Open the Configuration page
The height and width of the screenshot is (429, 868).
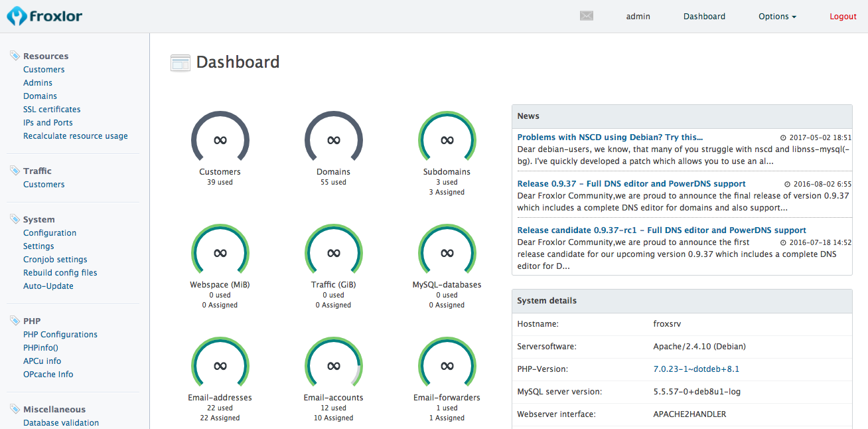(50, 233)
